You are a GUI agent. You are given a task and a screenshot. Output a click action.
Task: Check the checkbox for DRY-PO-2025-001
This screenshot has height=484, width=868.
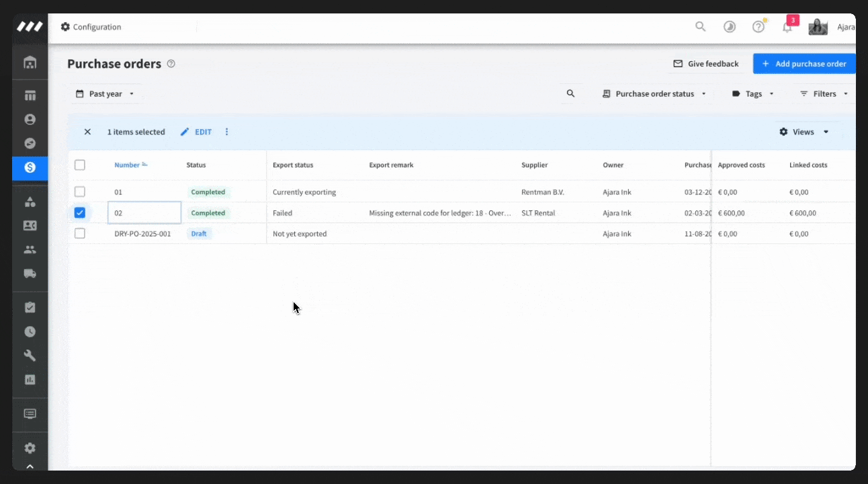(80, 233)
